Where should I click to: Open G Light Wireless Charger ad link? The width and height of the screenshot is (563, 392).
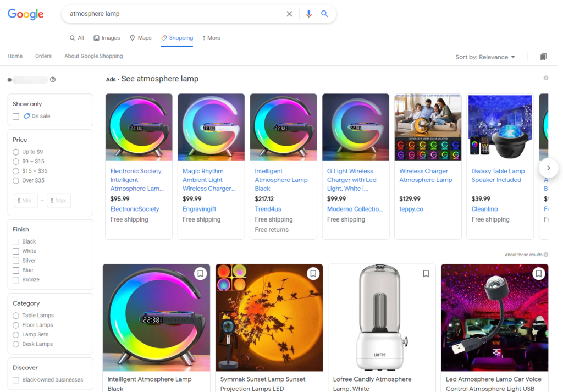(352, 180)
